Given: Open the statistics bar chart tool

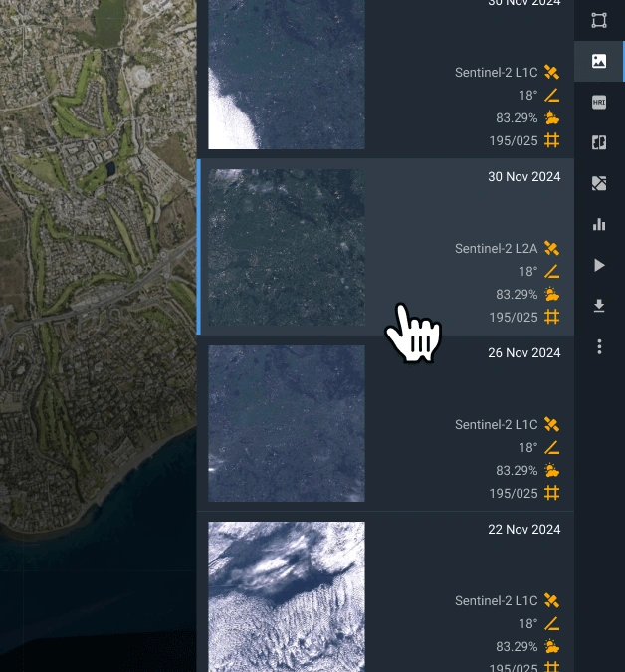Looking at the screenshot, I should 599,224.
